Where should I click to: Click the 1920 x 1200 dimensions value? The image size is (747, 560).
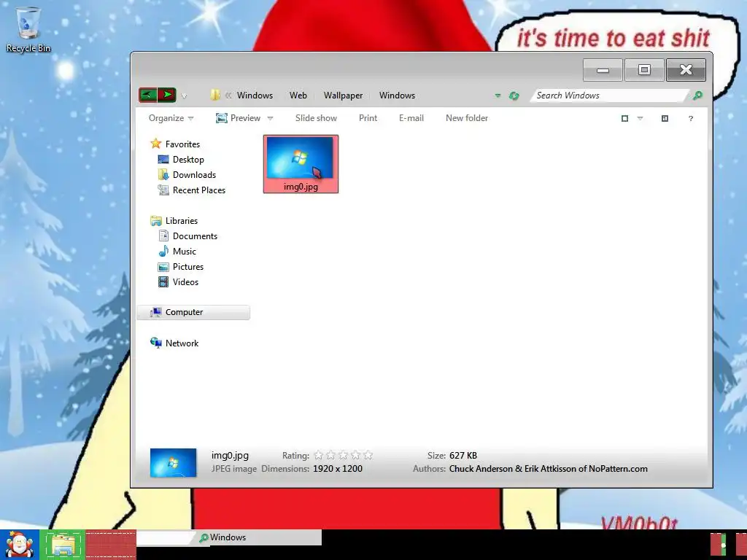point(337,469)
